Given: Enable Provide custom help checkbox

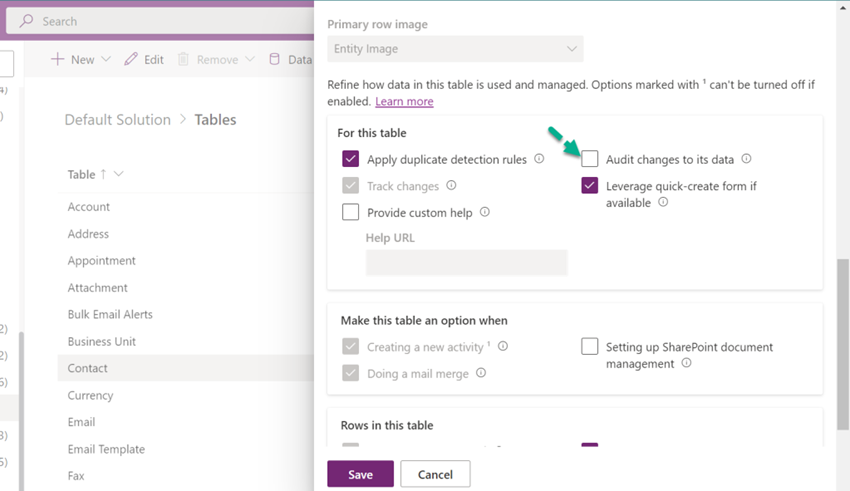Looking at the screenshot, I should (x=351, y=212).
